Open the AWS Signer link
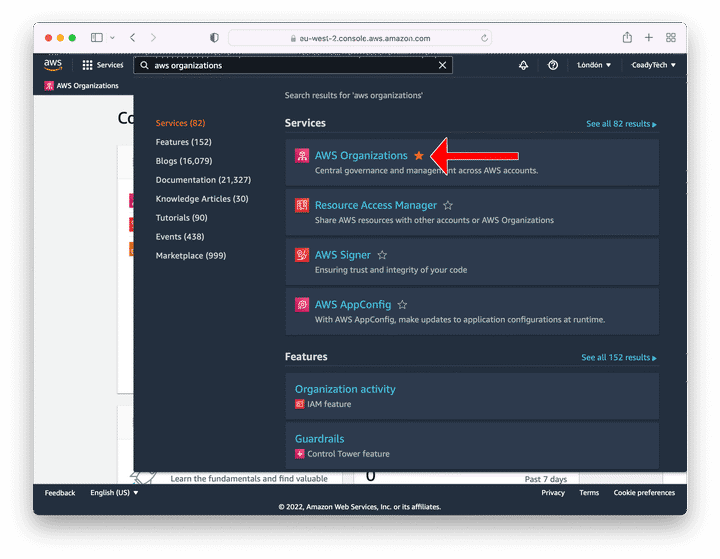 click(x=343, y=255)
